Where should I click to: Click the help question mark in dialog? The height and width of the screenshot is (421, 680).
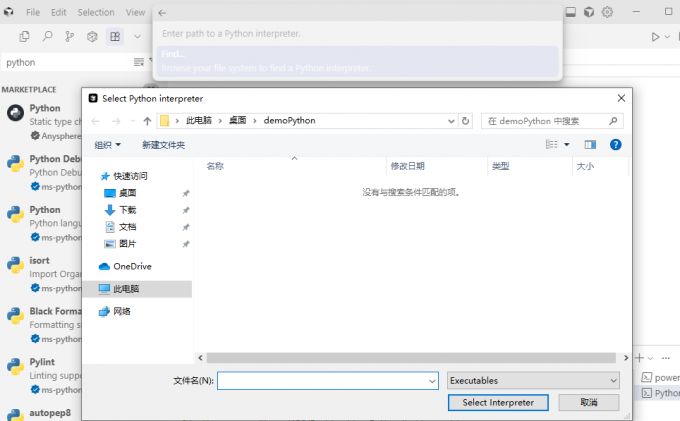click(616, 145)
